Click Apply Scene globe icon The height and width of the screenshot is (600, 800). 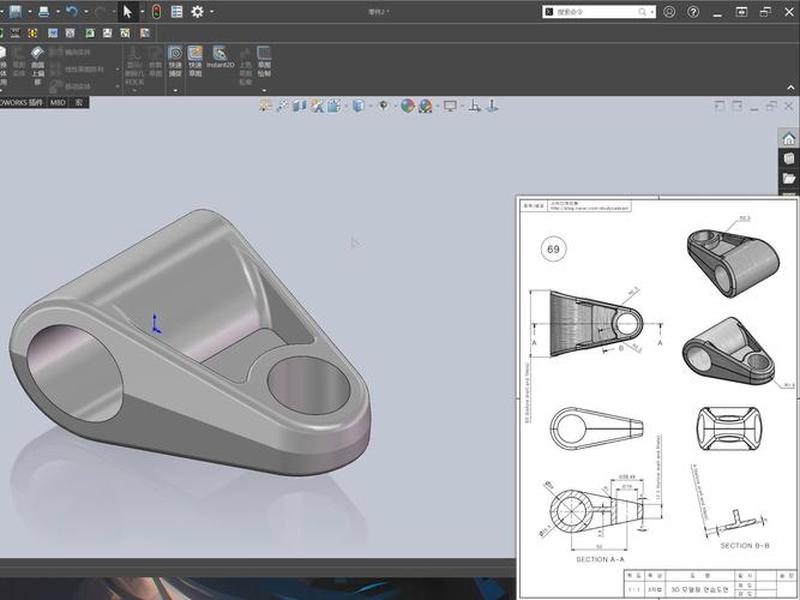pyautogui.click(x=425, y=106)
